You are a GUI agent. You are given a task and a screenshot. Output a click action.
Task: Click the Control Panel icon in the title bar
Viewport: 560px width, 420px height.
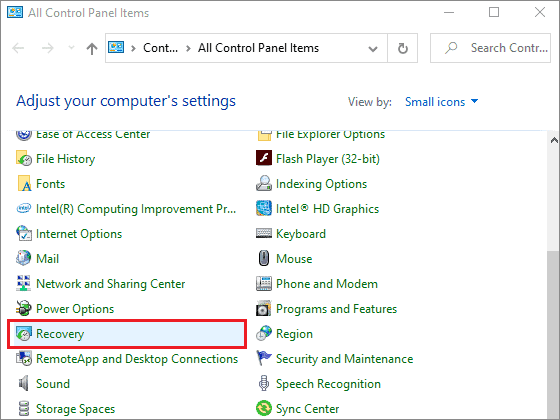tap(15, 12)
